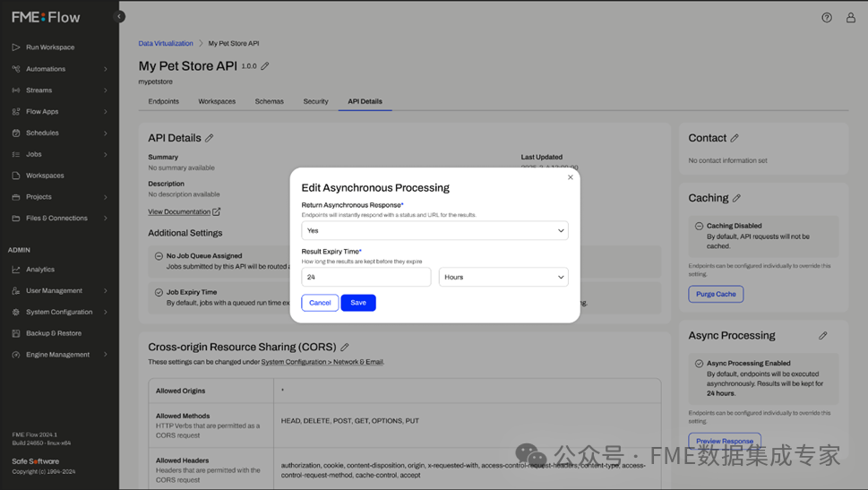Expand the Files & Connections chevron

pyautogui.click(x=105, y=219)
